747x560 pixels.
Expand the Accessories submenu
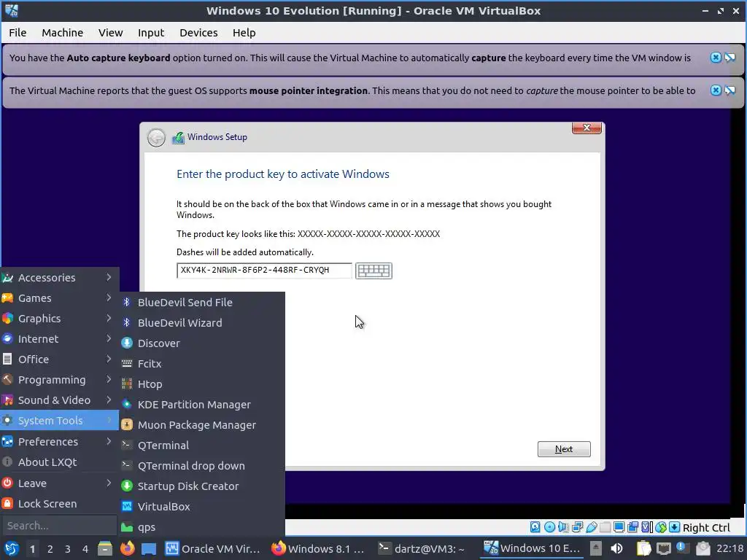point(59,277)
